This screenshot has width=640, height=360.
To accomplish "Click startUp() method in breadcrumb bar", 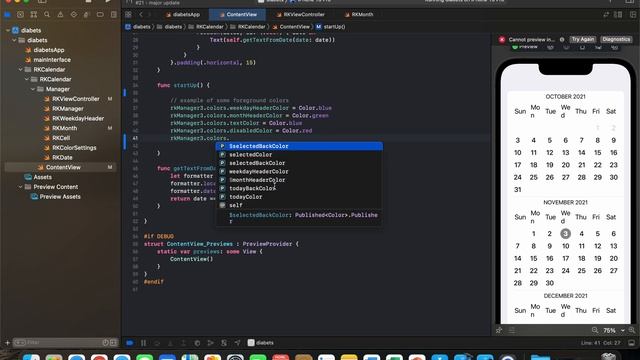I will pos(331,27).
